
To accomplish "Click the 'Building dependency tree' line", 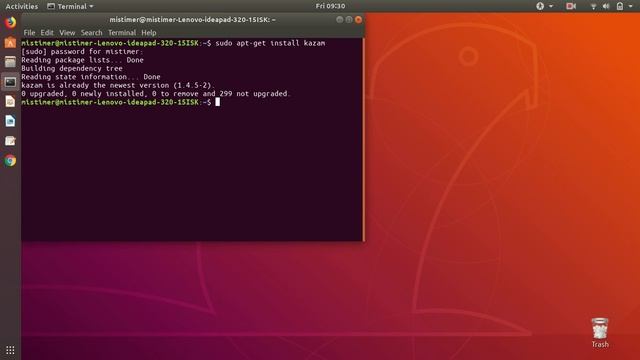I will (x=72, y=69).
